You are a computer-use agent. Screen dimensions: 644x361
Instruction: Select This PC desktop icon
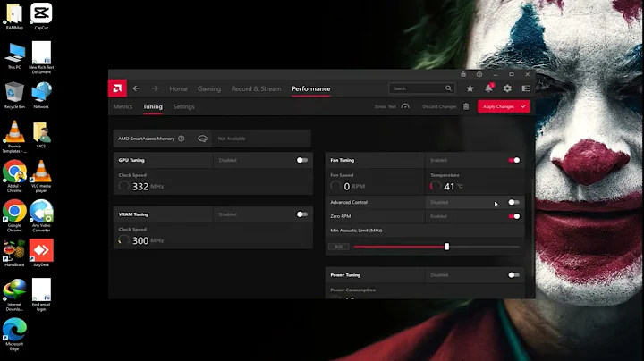click(14, 56)
